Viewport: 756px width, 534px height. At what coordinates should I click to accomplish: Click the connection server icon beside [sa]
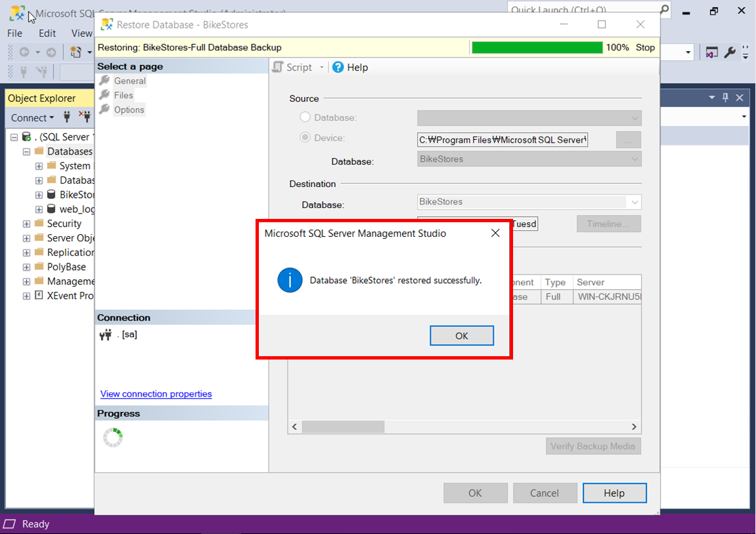tap(106, 334)
